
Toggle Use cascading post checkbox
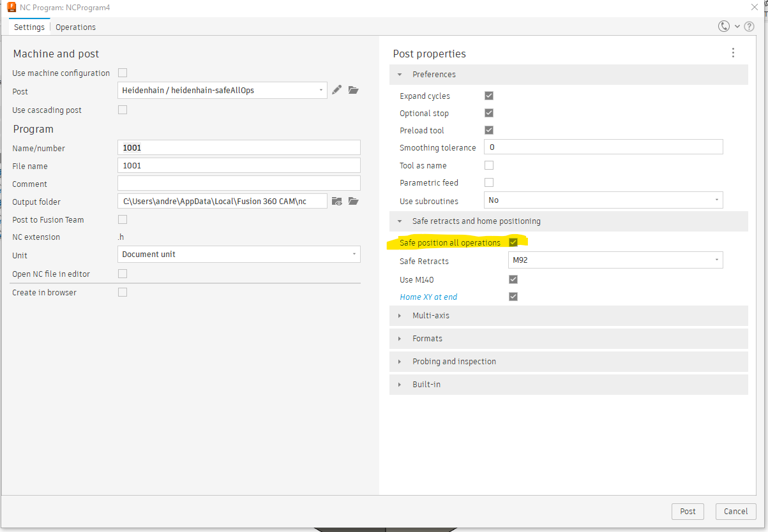(x=123, y=110)
